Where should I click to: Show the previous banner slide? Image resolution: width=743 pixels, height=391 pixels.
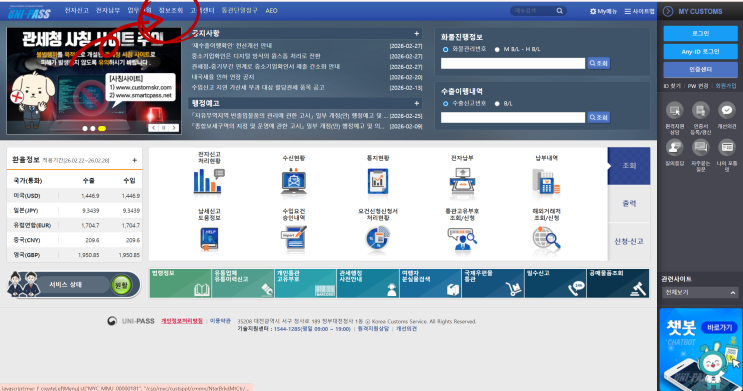point(154,128)
